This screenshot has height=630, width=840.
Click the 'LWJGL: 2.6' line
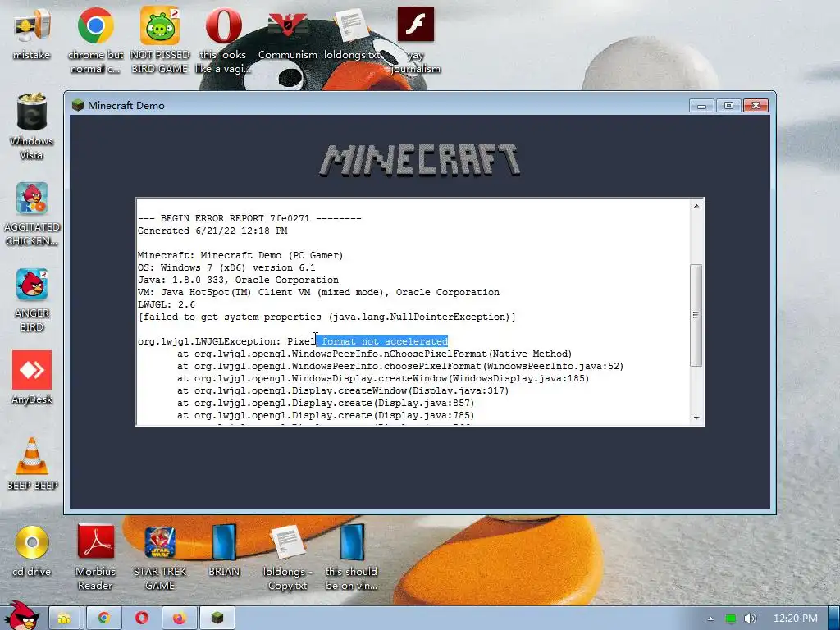(167, 305)
